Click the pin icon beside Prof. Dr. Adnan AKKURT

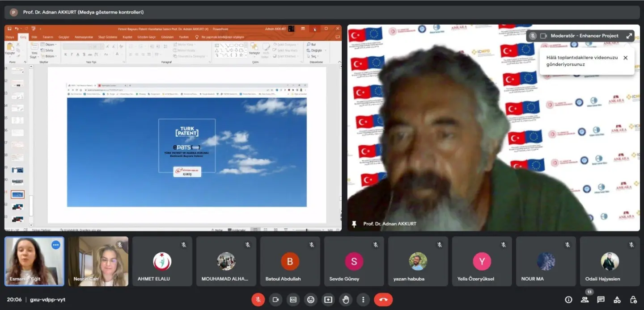point(354,224)
